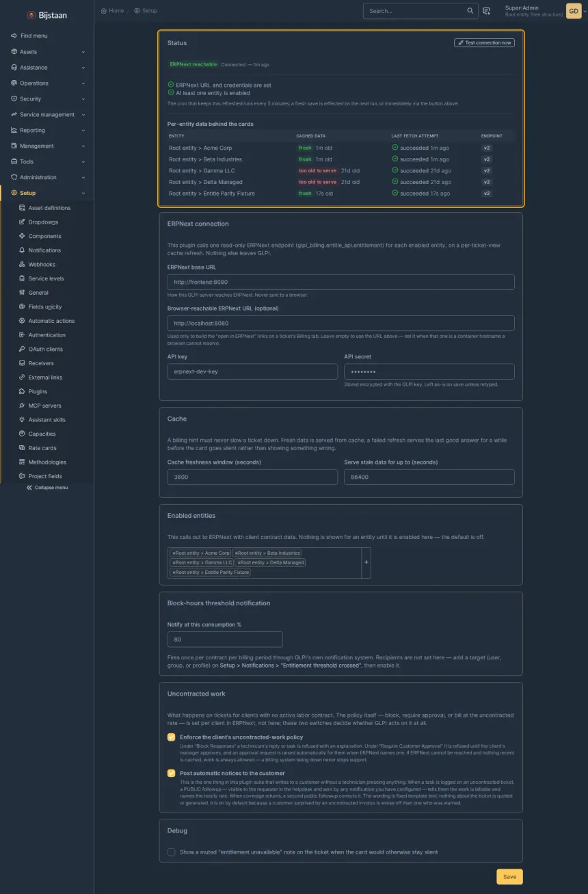Toggle Enforce uncontracted-work policy checkbox

[171, 737]
